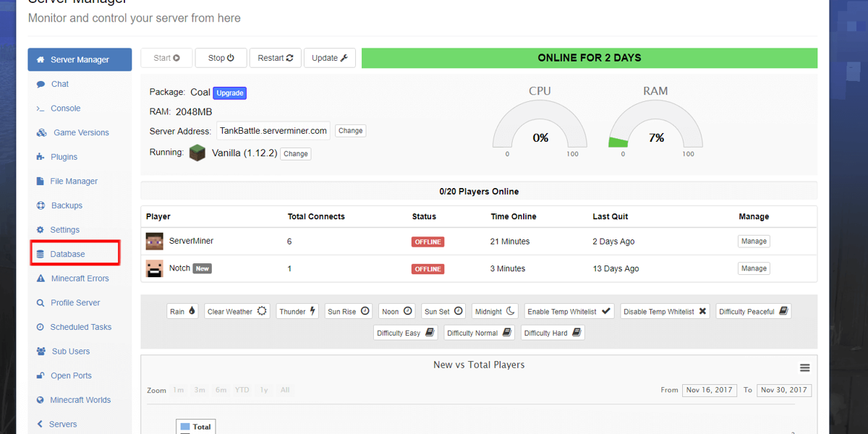Viewport: 868px width, 434px height.
Task: Enable Temp Whitelist
Action: [x=569, y=311]
